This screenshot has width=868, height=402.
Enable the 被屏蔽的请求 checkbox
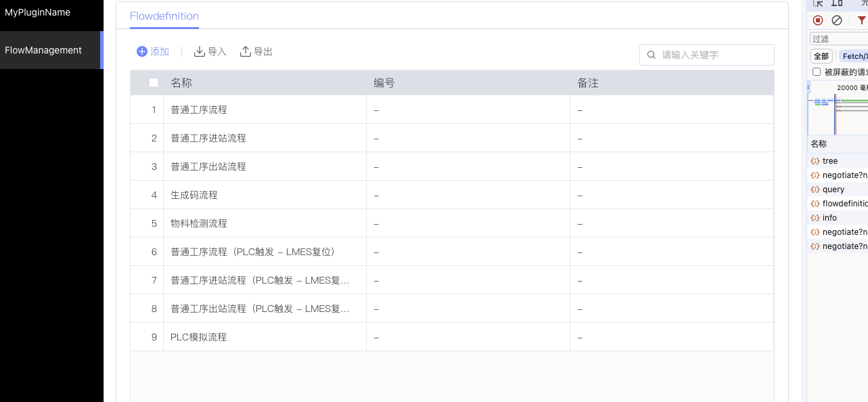coord(817,72)
